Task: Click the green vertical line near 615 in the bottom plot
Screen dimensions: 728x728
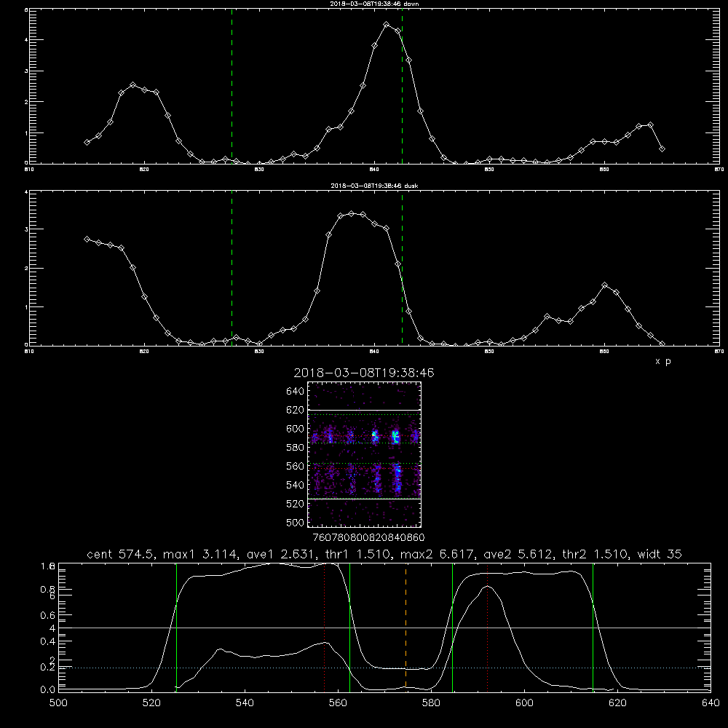Action: (593, 627)
